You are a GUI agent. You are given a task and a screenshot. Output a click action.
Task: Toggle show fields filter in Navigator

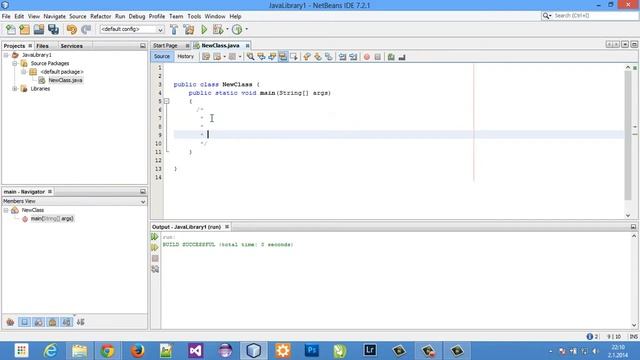point(24,322)
